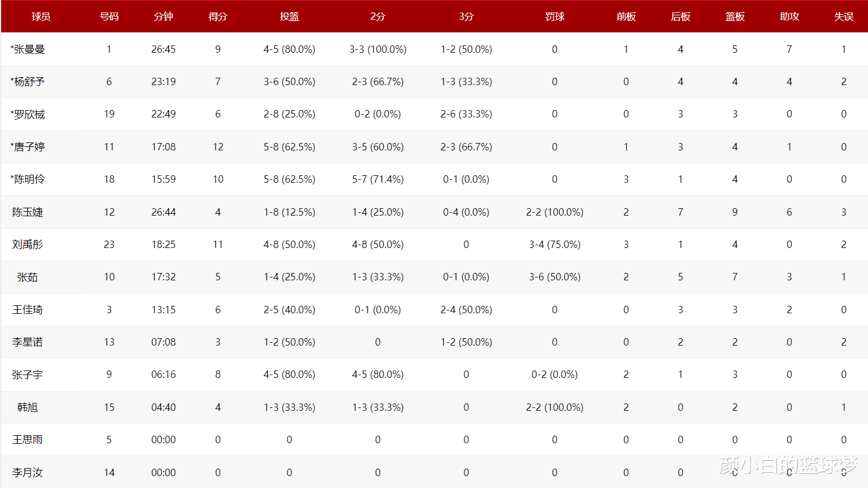The height and width of the screenshot is (488, 868).
Task: Click player name 陈玉婕
Action: point(27,212)
